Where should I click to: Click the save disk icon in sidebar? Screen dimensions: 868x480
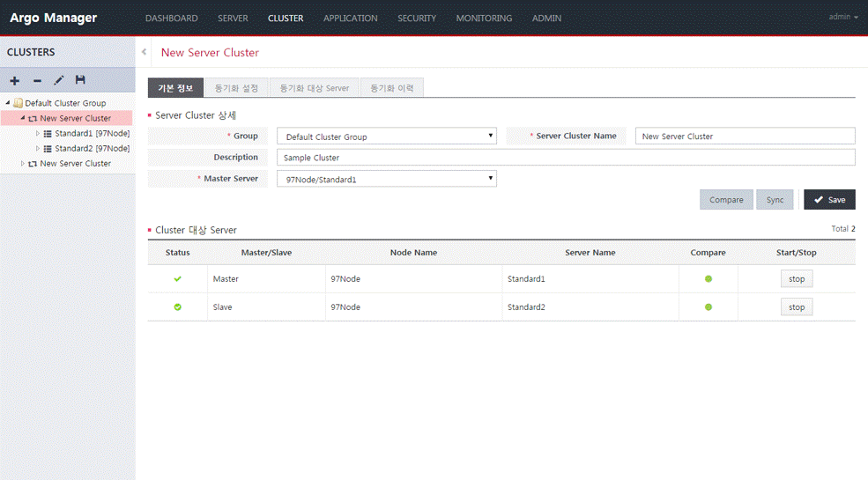click(80, 80)
